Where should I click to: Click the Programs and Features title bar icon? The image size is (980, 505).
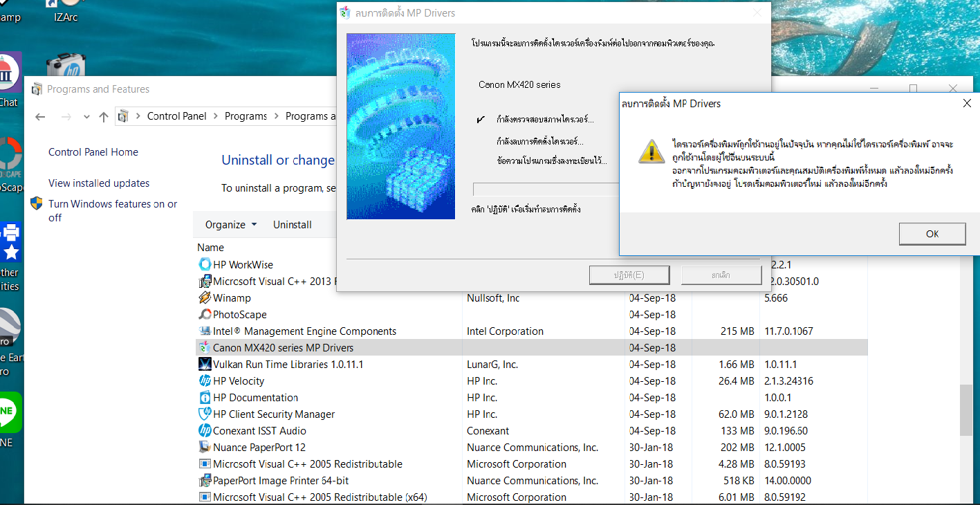36,89
